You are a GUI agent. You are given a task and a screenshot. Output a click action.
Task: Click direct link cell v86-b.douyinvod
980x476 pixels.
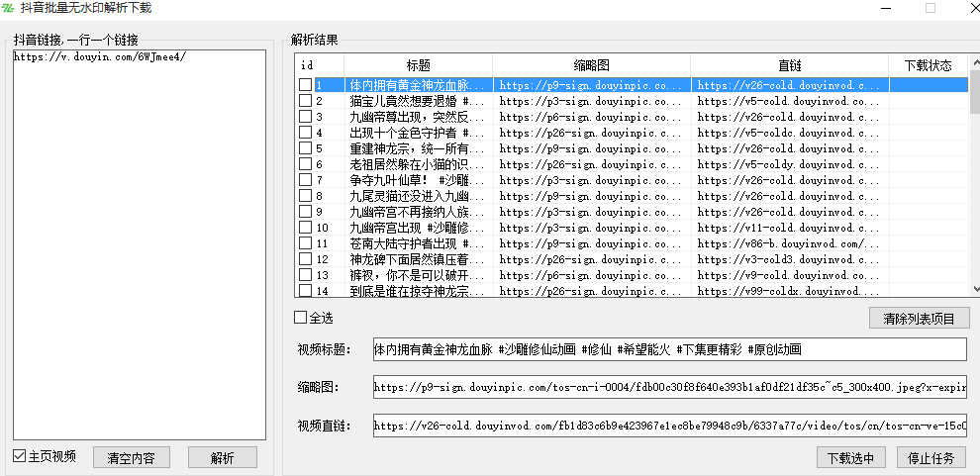789,243
